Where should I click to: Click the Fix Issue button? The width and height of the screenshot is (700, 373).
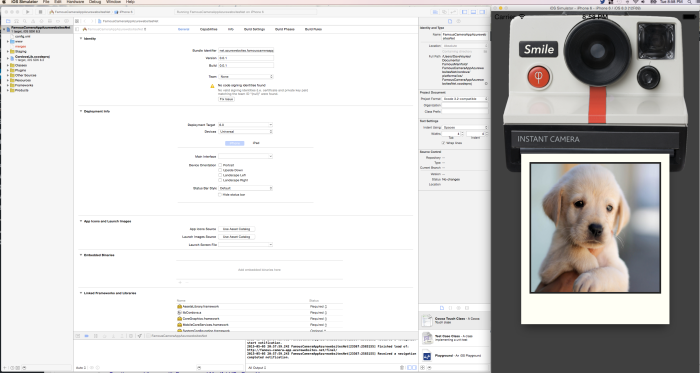[x=226, y=99]
